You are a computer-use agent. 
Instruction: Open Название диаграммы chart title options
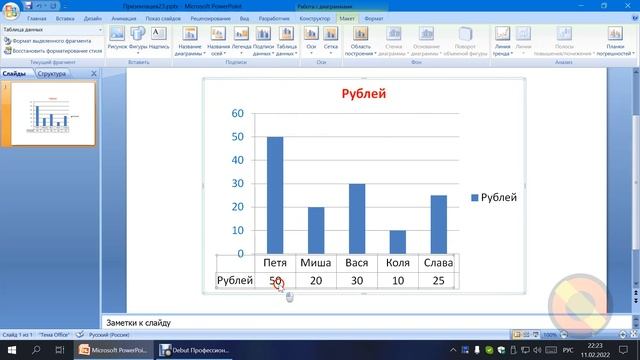190,41
